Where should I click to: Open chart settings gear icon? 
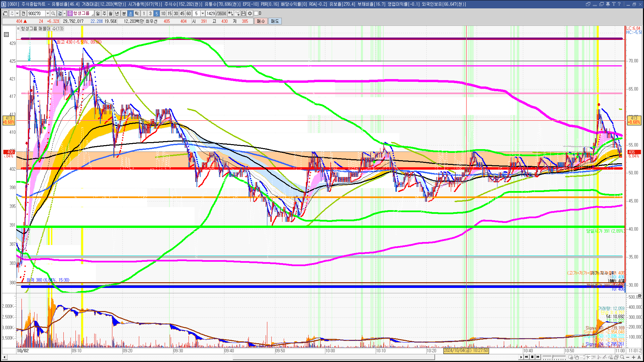250,13
